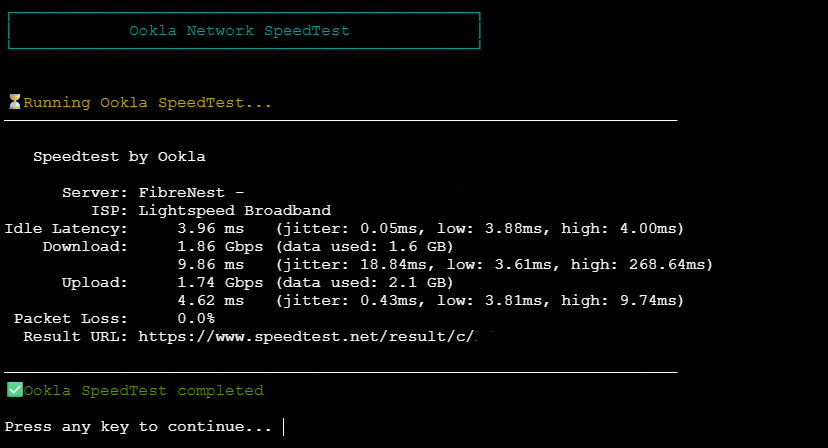Click the 'Ookla SpeedTest completed' message
The width and height of the screenshot is (828, 448).
(x=143, y=390)
